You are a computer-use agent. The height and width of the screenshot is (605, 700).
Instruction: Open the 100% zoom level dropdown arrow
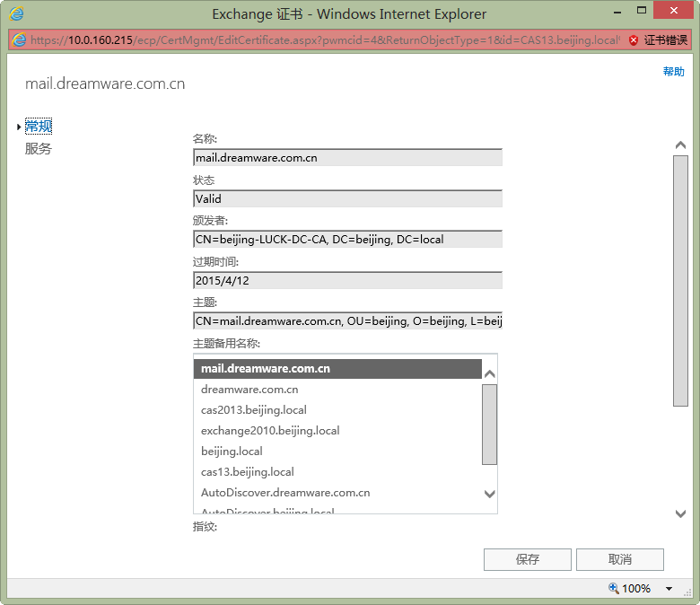669,589
